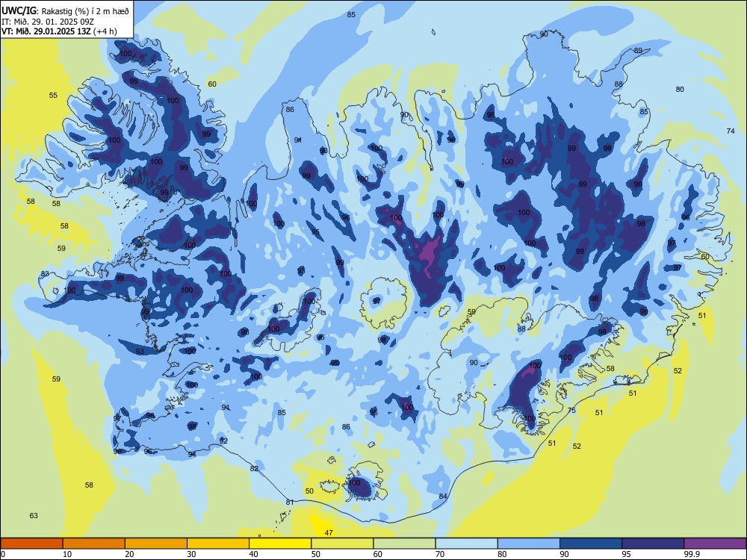Click the legend tick label '20'
Screen dimensions: 747x560
[x=129, y=554]
